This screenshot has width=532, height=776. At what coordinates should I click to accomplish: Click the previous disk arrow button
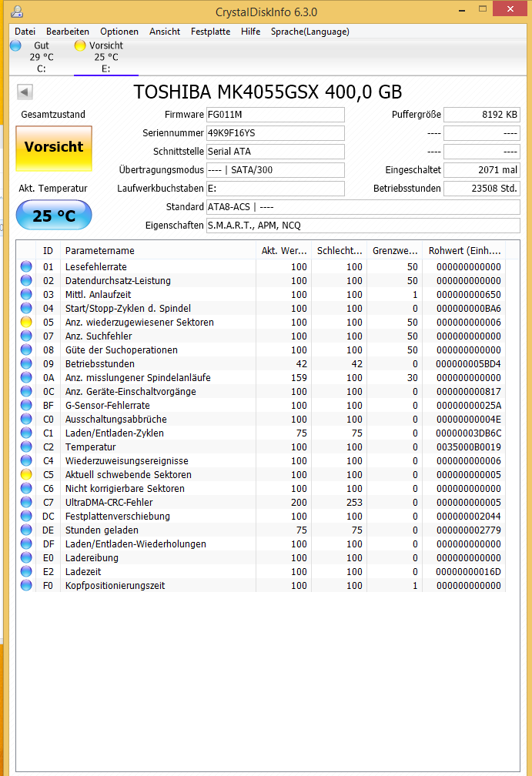[25, 92]
